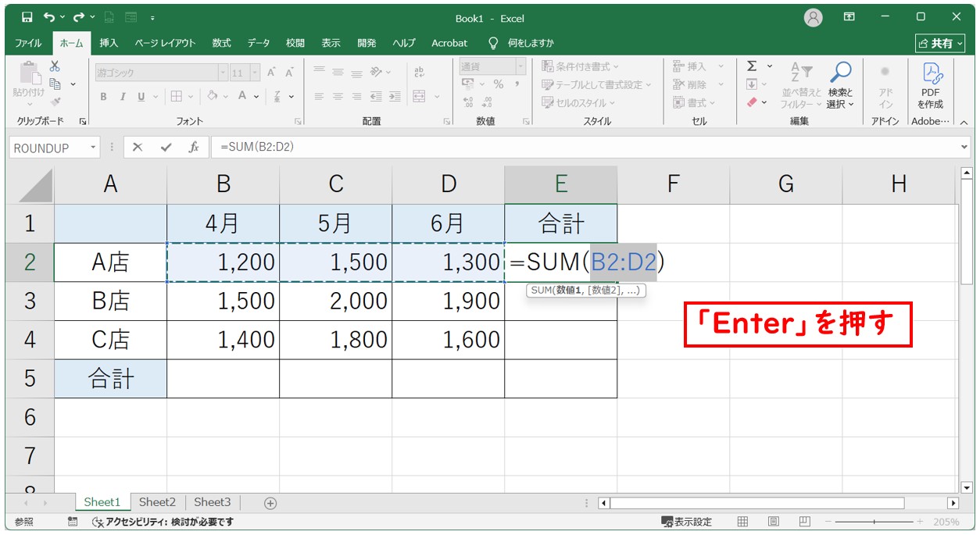Apply comma style format
The height and width of the screenshot is (535, 980).
517,84
